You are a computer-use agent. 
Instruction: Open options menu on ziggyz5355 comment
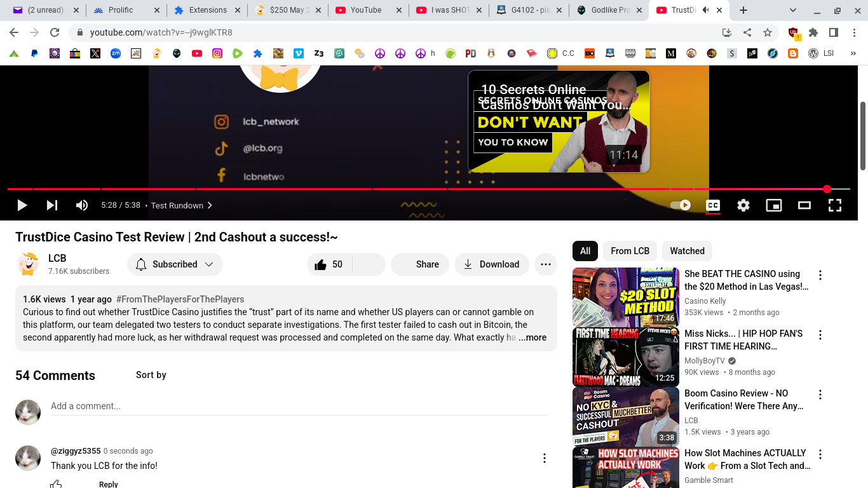(x=545, y=458)
